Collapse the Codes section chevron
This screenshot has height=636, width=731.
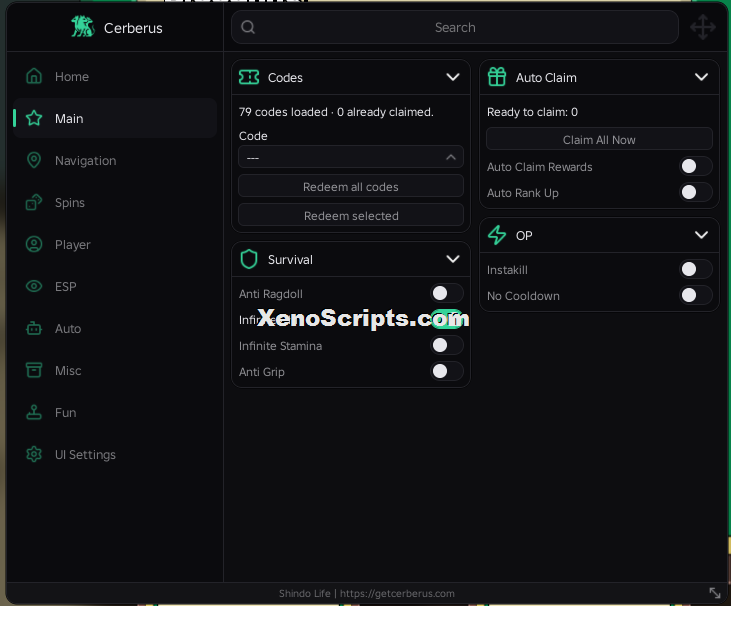pyautogui.click(x=453, y=77)
